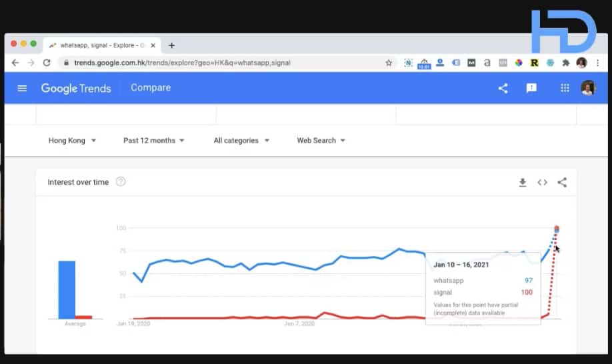Open the embed code icon for chart
The height and width of the screenshot is (364, 612).
[542, 182]
